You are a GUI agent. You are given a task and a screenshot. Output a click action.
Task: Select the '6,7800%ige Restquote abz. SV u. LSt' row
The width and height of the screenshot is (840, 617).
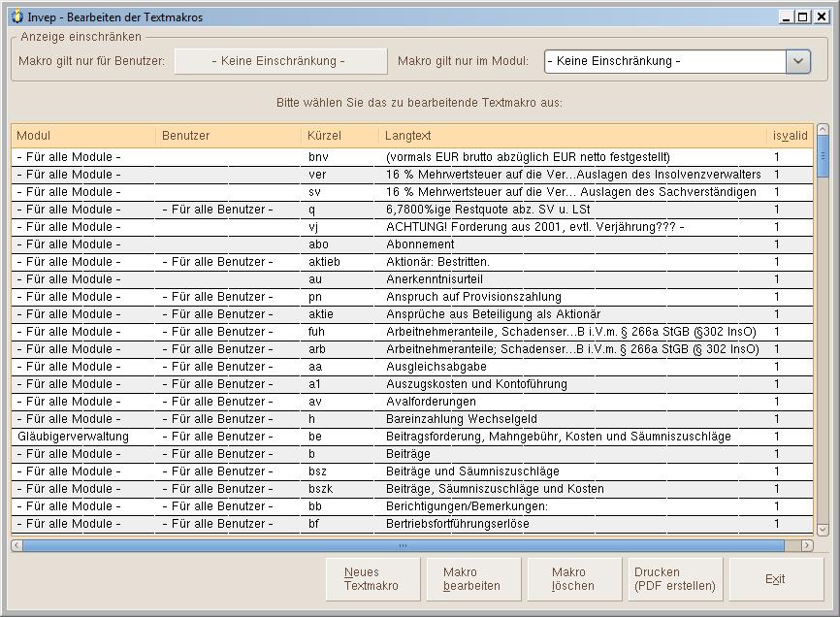[x=412, y=210]
